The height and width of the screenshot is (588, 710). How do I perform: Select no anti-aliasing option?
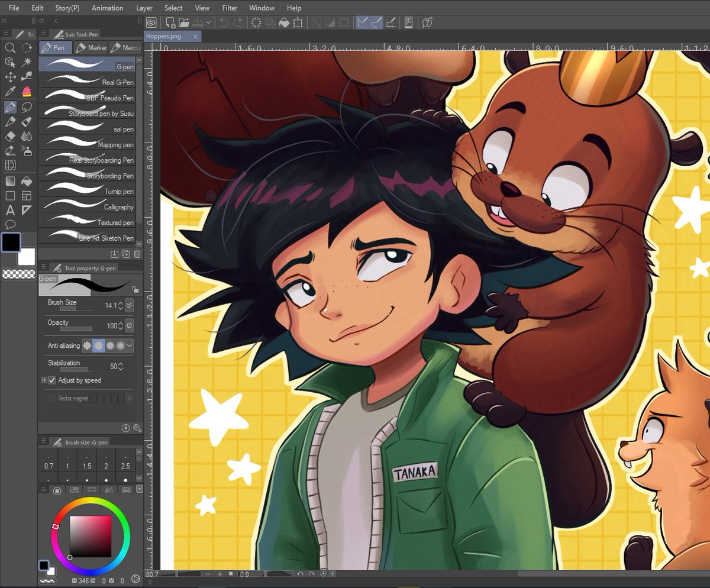point(87,345)
